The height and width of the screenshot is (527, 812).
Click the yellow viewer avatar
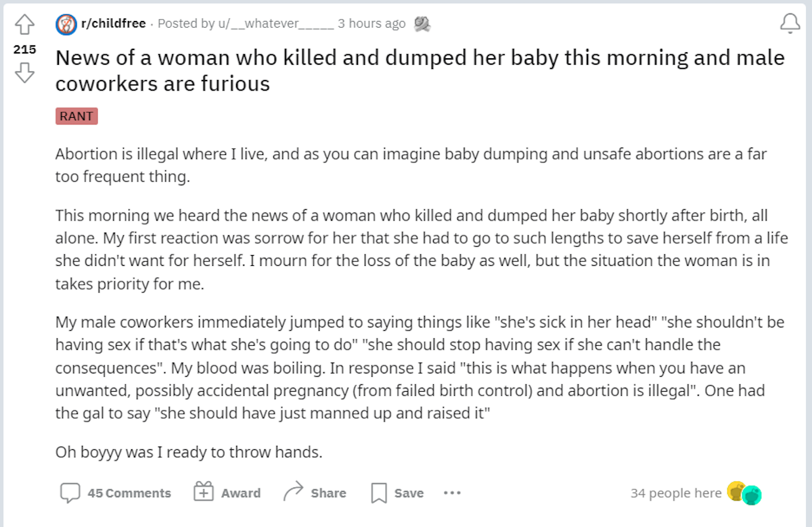tap(736, 490)
